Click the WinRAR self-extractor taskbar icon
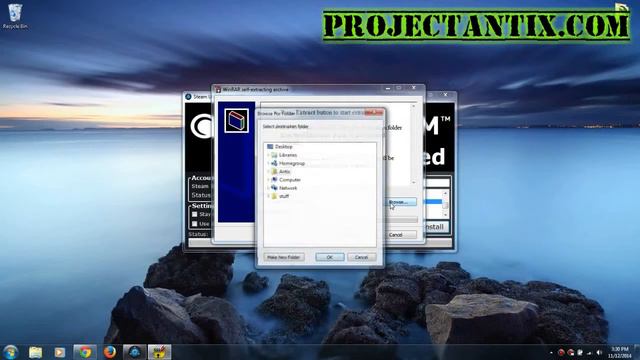Image resolution: width=640 pixels, height=360 pixels. pos(159,352)
